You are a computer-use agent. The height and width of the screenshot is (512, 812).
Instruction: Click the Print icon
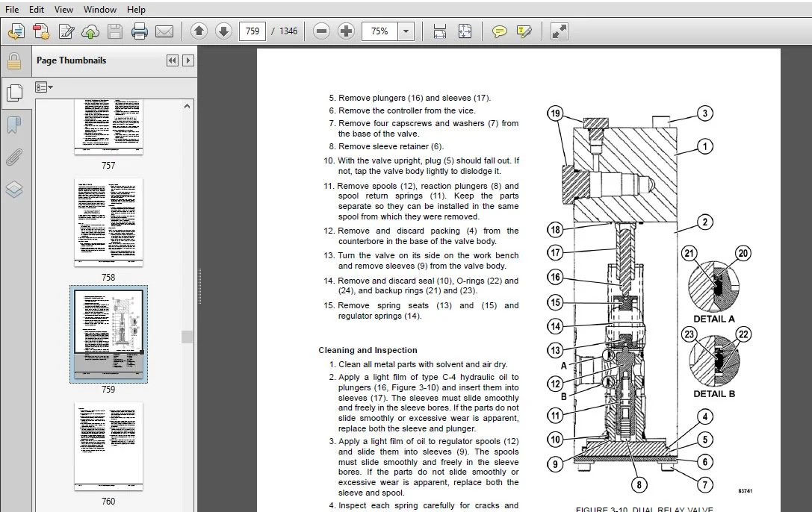coord(140,31)
